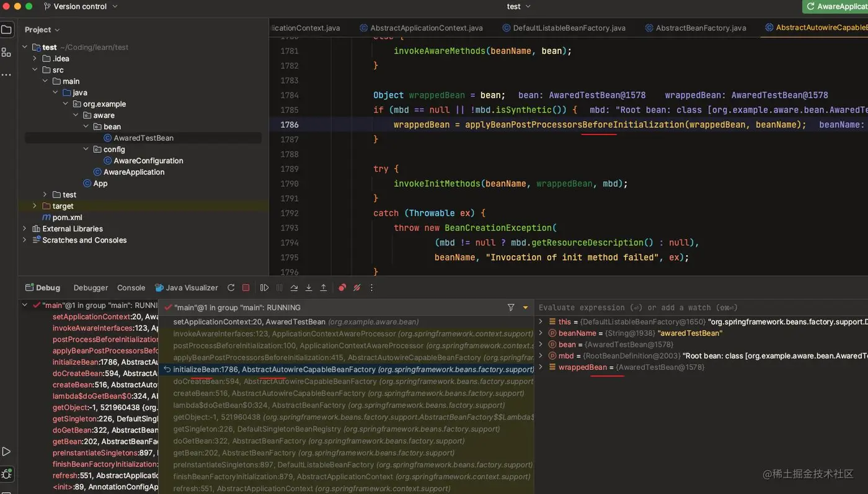This screenshot has width=868, height=494.
Task: Click the AwareApplication run configuration
Action: pos(836,6)
